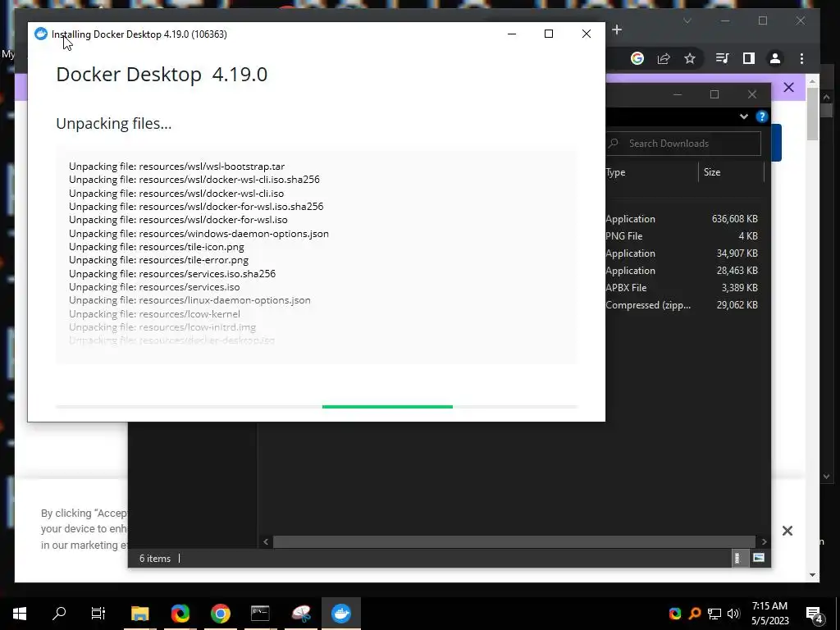Click the horizontal scrollbar's right arrow
The image size is (840, 630).
(x=764, y=541)
